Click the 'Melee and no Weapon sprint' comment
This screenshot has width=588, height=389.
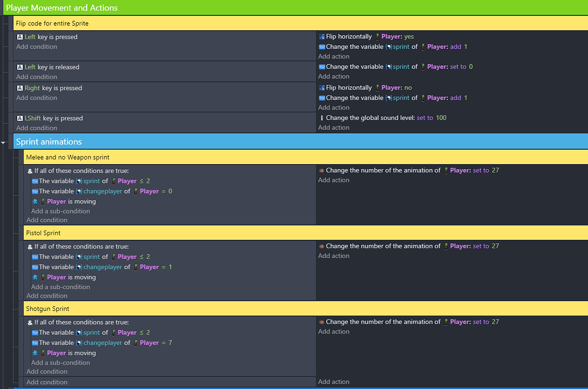[69, 157]
